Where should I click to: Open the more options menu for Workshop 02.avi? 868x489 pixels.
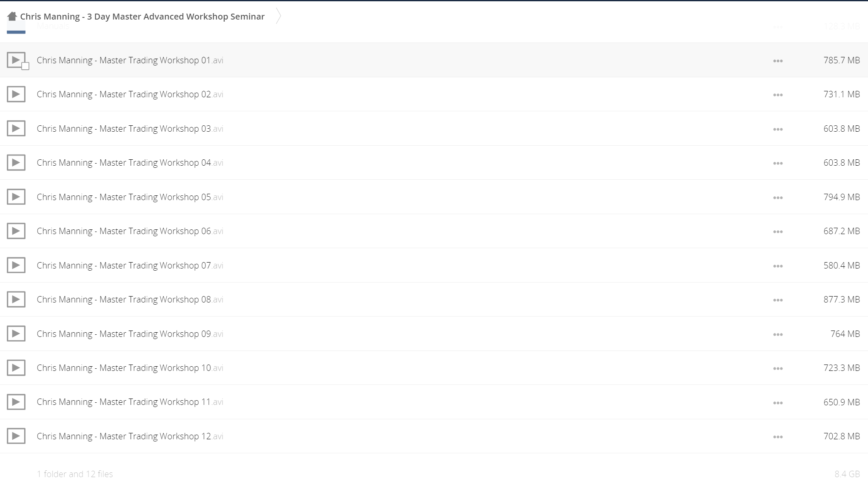(x=778, y=95)
